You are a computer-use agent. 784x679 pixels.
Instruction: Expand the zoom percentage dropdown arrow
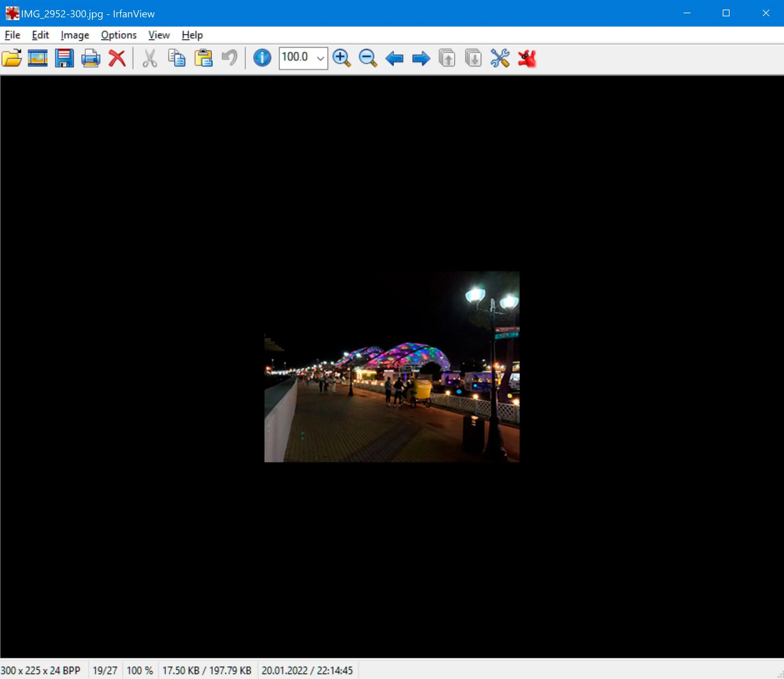click(321, 58)
